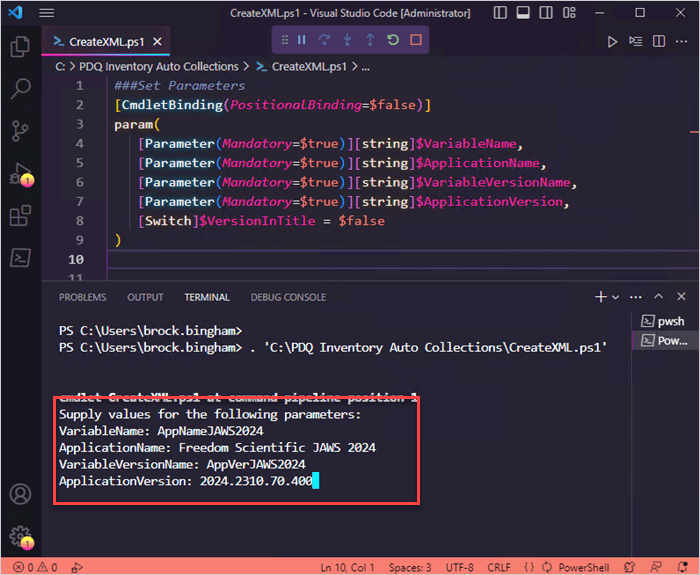Click the $ApplicationName parameter in code
Image resolution: width=700 pixels, height=575 pixels.
click(x=477, y=163)
